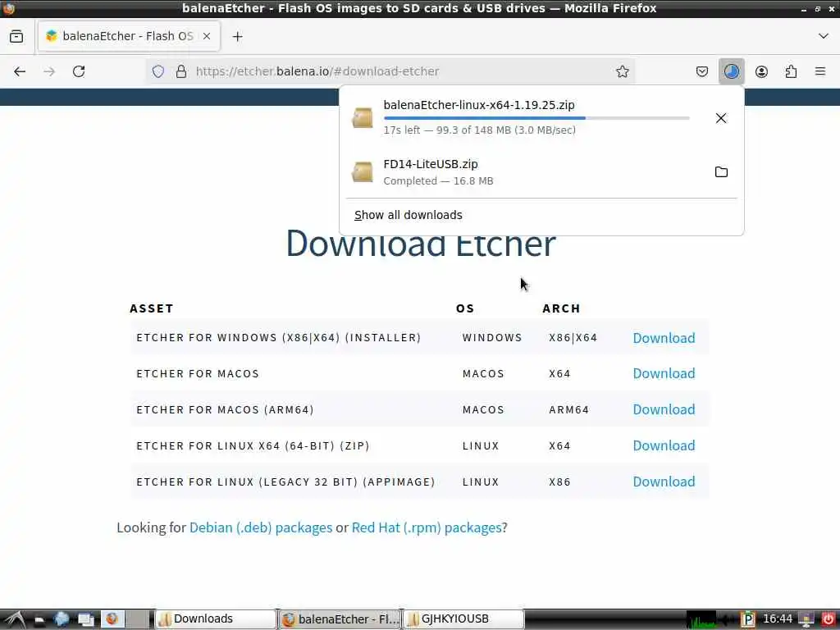The height and width of the screenshot is (630, 840).
Task: Open CPU usage monitor in tray
Action: pos(701,619)
